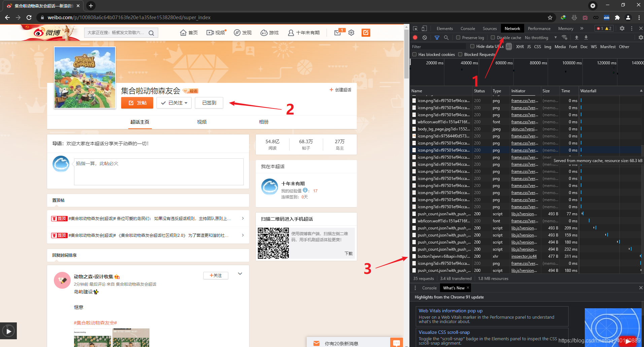The image size is (644, 347).
Task: Open the Memory tab
Action: (566, 29)
